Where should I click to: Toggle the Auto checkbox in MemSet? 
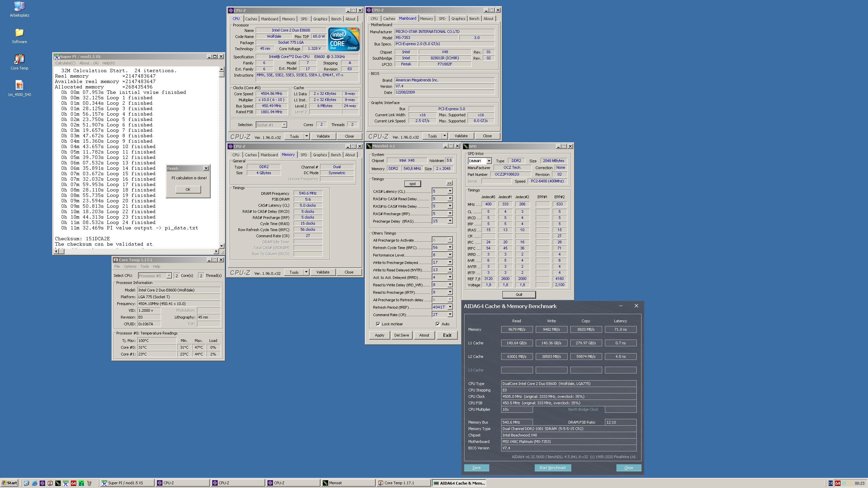[438, 324]
